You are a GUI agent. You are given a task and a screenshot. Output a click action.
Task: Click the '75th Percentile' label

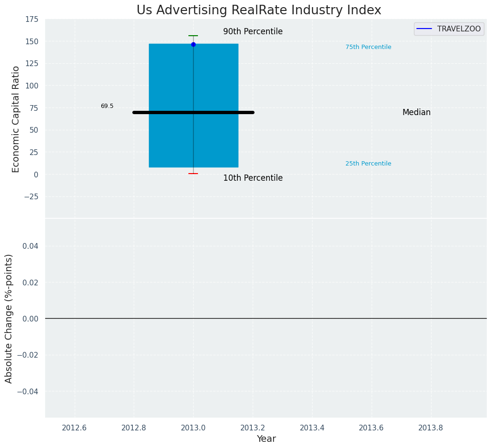[368, 47]
